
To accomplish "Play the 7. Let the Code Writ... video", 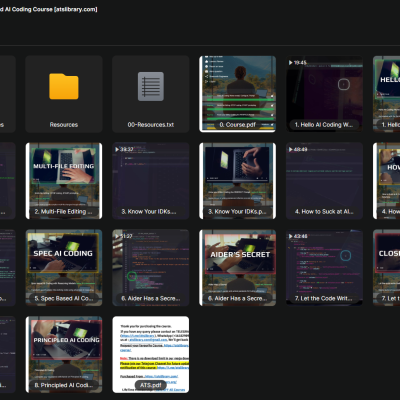I will 324,268.
